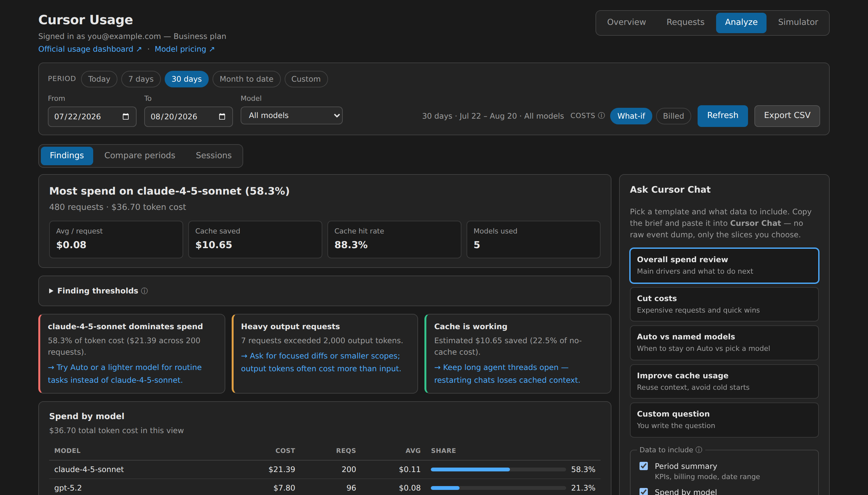Screen dimensions: 868x495
Task: Select the Findings sub-tab
Action: (67, 156)
